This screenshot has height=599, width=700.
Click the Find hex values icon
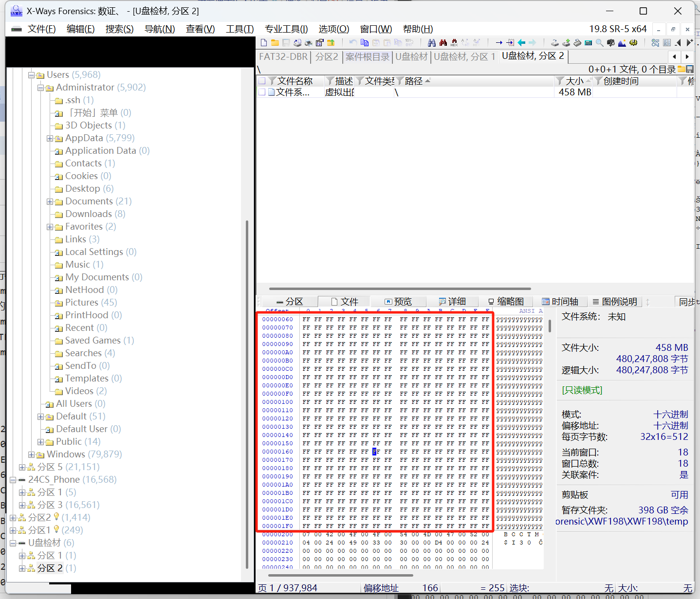[454, 43]
